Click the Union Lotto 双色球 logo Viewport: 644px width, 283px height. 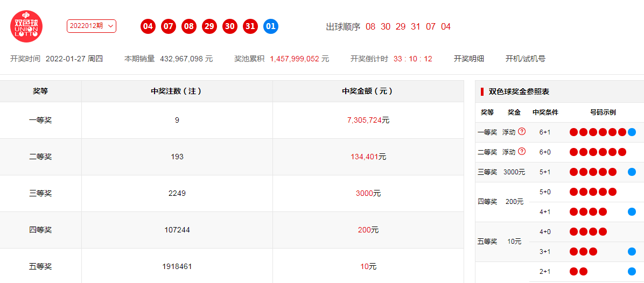coord(26,26)
